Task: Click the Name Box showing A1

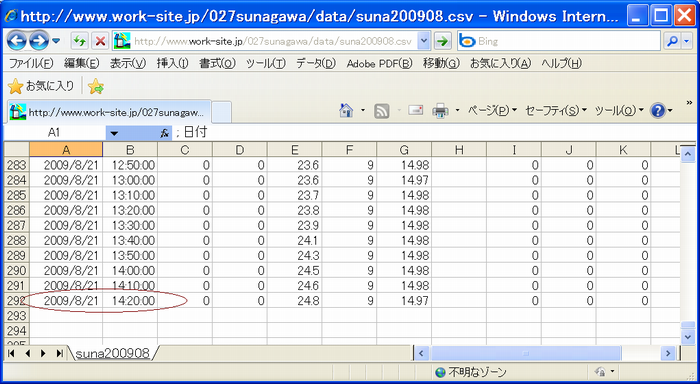Action: (x=54, y=133)
